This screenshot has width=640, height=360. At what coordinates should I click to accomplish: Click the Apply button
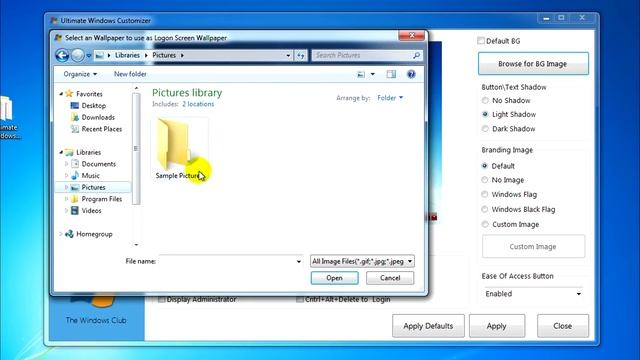click(497, 326)
